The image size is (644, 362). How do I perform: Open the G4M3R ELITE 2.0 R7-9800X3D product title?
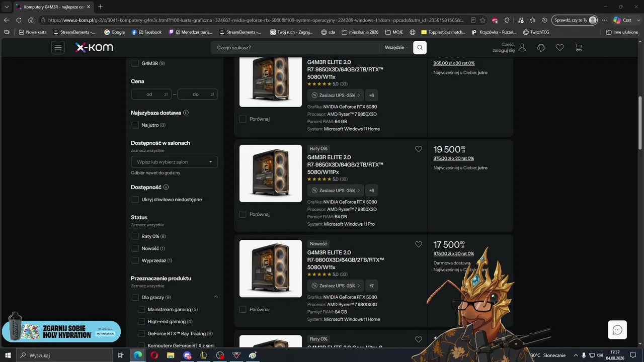[x=345, y=259]
